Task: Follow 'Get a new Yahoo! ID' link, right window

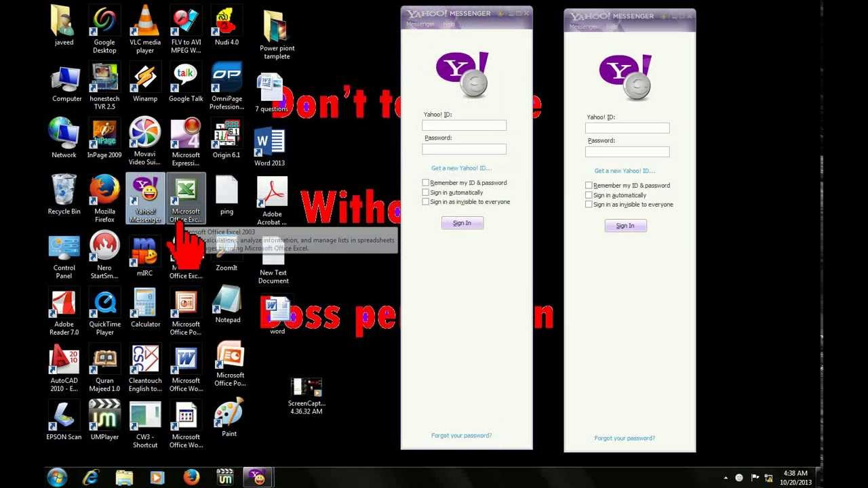Action: coord(625,171)
